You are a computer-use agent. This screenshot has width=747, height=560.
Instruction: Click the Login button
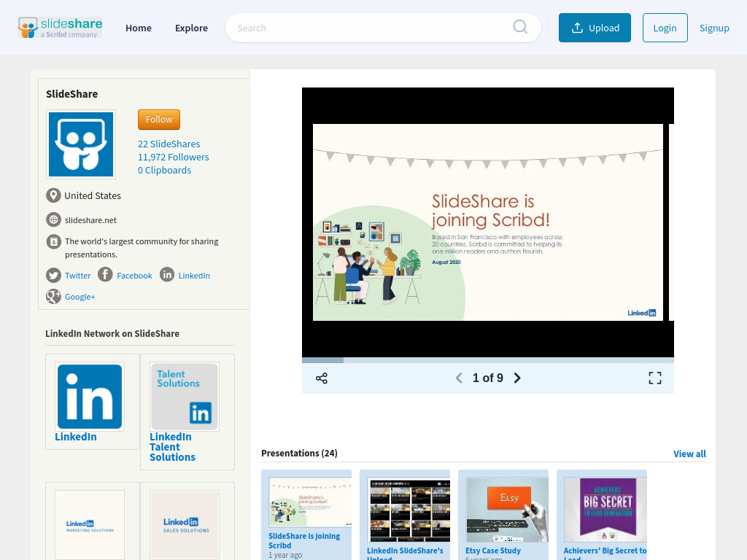[665, 28]
